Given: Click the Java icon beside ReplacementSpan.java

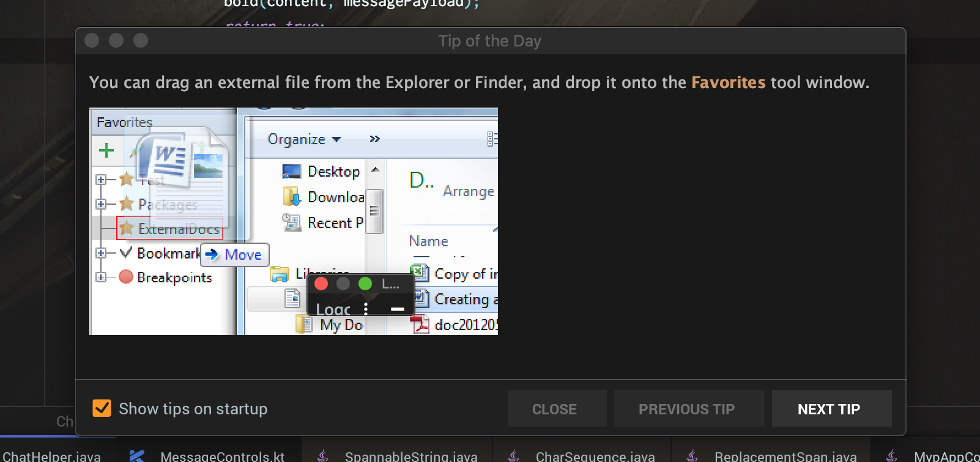Looking at the screenshot, I should click(692, 456).
